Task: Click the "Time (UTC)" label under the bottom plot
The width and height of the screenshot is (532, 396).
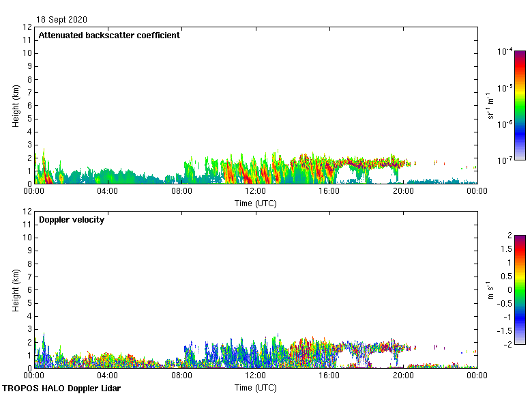Action: 256,388
